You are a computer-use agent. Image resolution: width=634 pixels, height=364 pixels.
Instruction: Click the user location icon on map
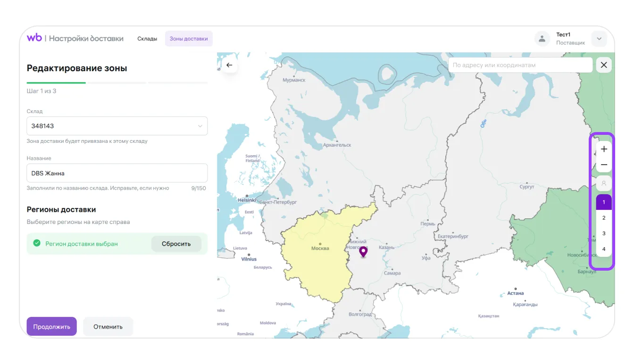604,183
